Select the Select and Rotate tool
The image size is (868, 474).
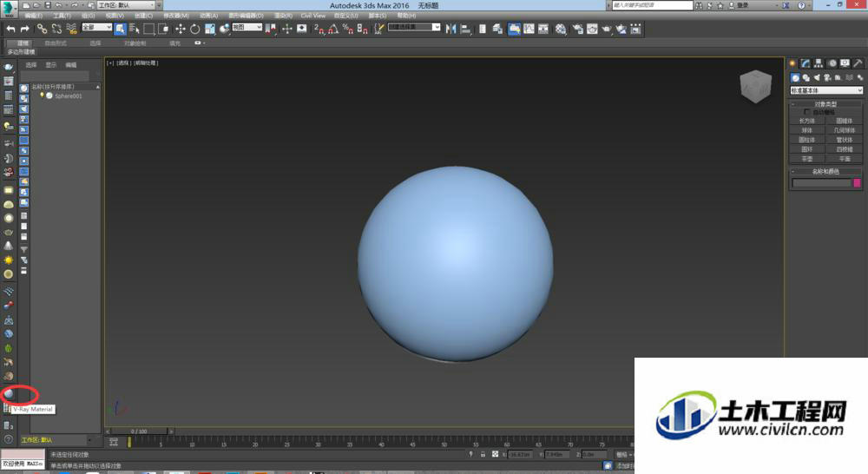(194, 29)
